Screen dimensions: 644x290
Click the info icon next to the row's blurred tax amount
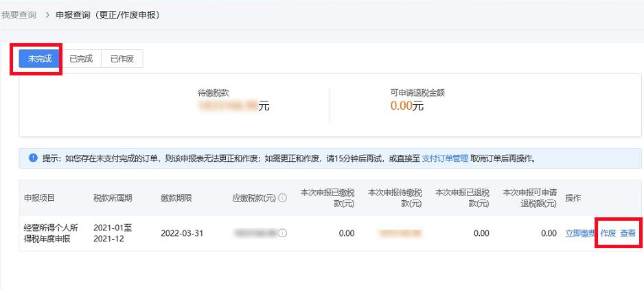(x=283, y=233)
